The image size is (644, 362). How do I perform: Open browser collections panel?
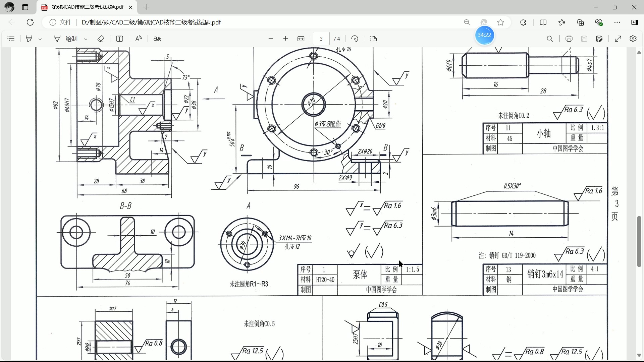(580, 22)
